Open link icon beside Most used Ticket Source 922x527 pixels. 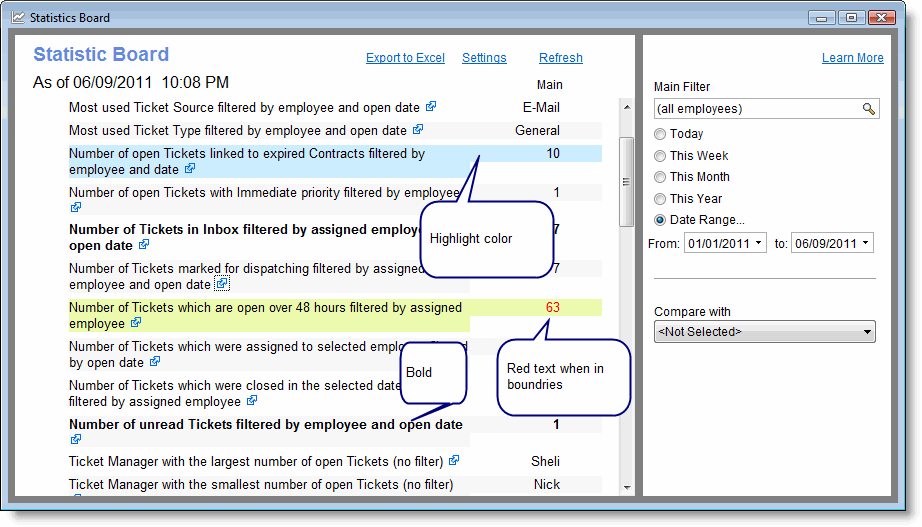[x=430, y=106]
